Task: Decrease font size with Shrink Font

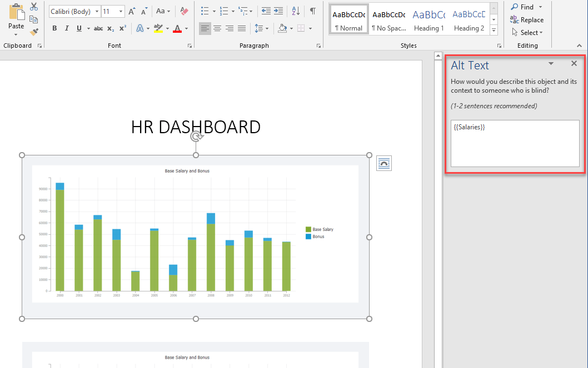Action: pyautogui.click(x=144, y=11)
